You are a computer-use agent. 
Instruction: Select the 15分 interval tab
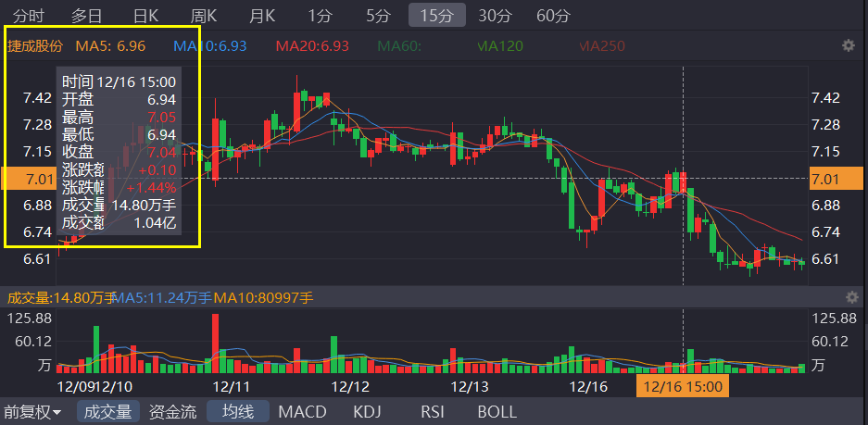pyautogui.click(x=436, y=16)
